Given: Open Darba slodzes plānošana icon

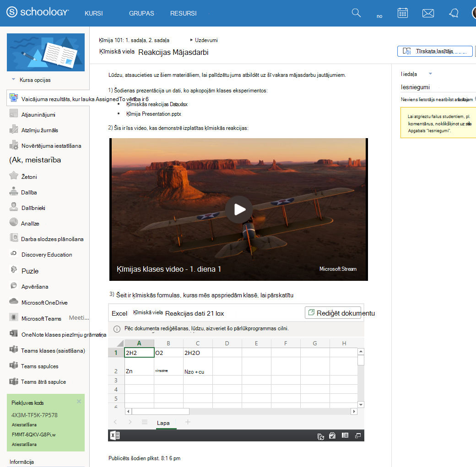Looking at the screenshot, I should coord(14,238).
